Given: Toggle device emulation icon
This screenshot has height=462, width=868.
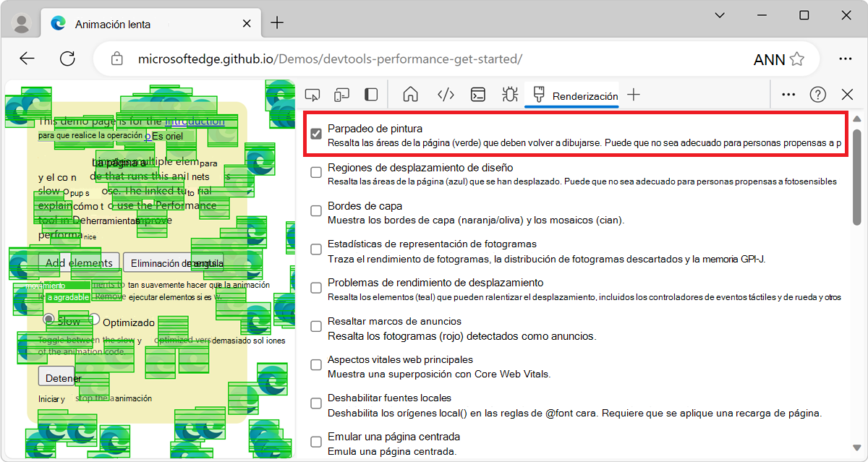Looking at the screenshot, I should 341,95.
